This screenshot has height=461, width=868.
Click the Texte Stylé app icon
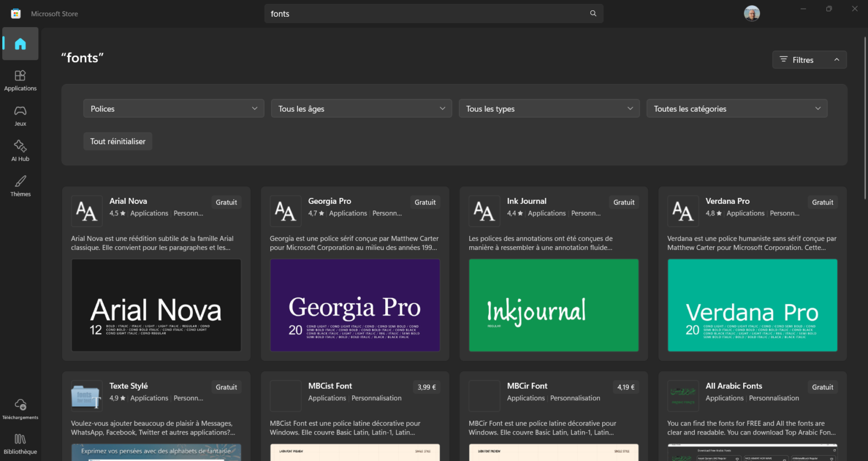pos(87,396)
